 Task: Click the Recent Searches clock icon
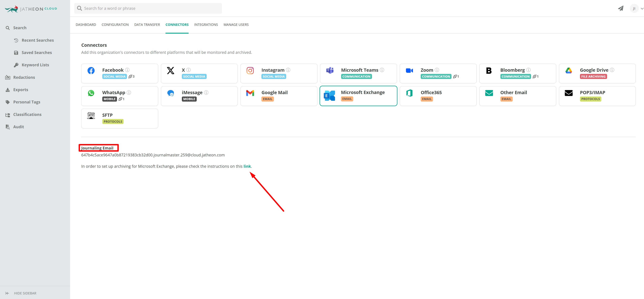pos(16,40)
